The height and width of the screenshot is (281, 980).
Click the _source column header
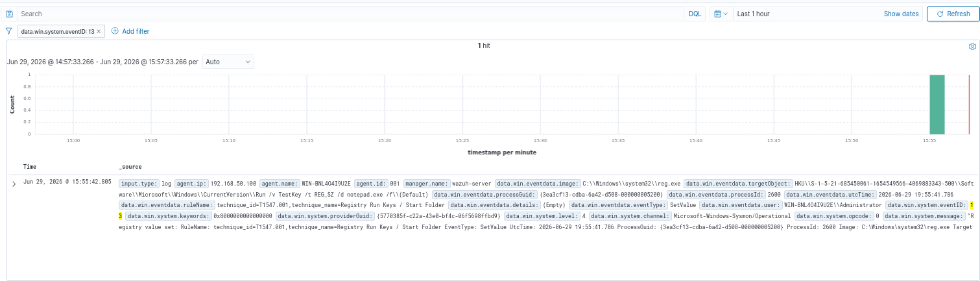pyautogui.click(x=130, y=167)
